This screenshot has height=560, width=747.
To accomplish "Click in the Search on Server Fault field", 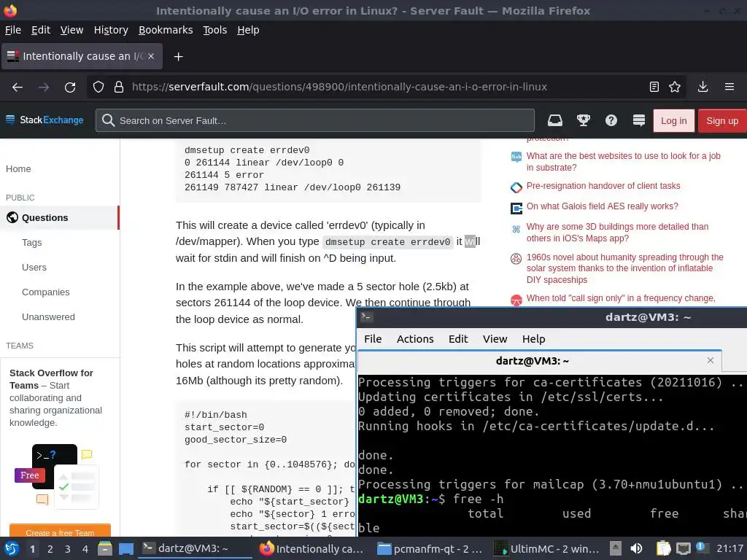I will point(315,120).
